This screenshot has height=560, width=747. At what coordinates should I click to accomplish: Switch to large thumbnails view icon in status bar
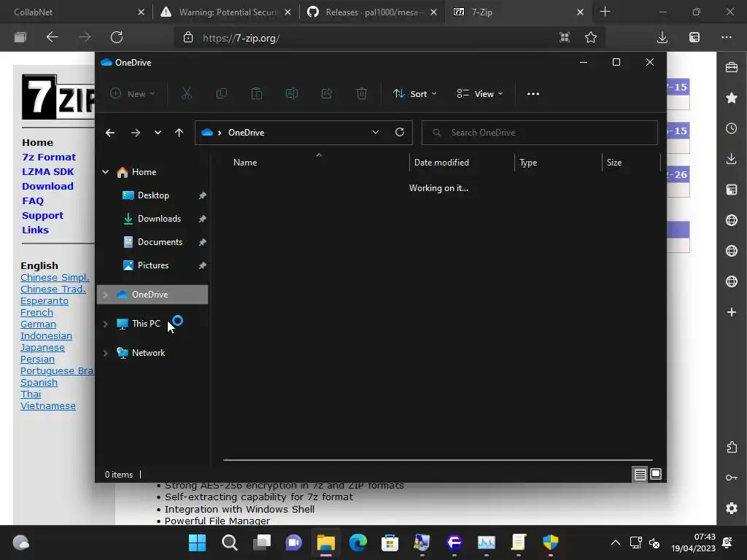click(x=656, y=474)
